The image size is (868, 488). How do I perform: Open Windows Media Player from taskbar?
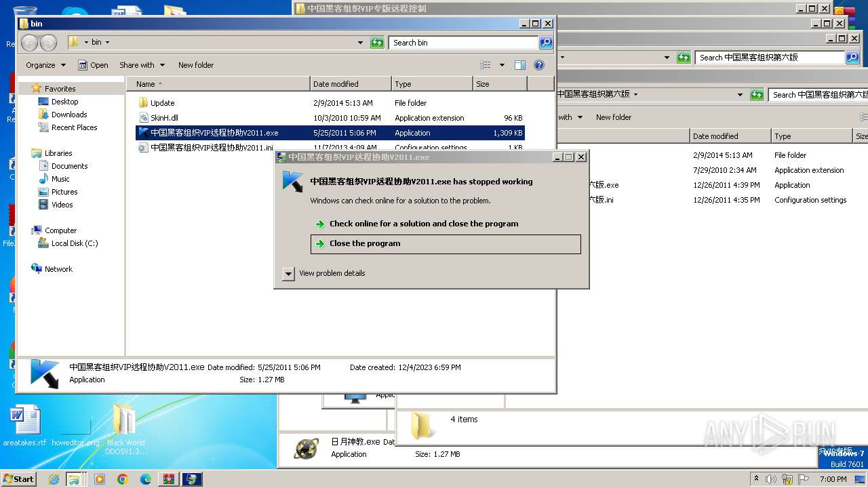point(100,479)
